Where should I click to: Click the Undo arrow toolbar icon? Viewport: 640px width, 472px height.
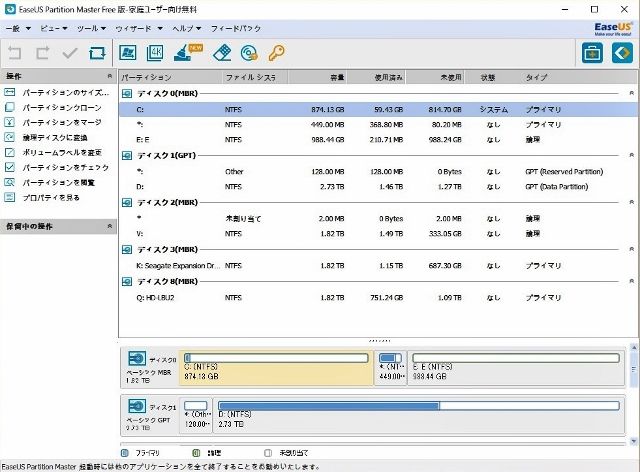pyautogui.click(x=15, y=53)
